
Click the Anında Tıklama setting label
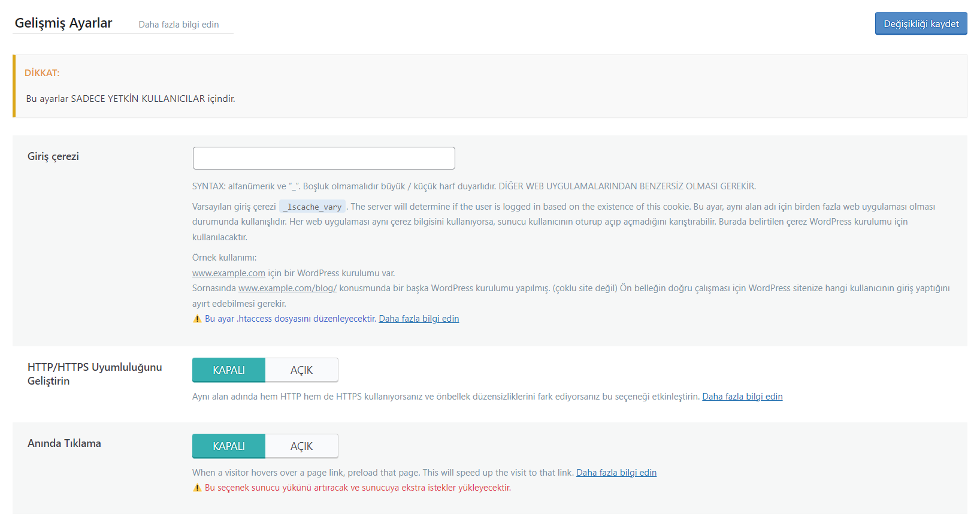click(64, 443)
